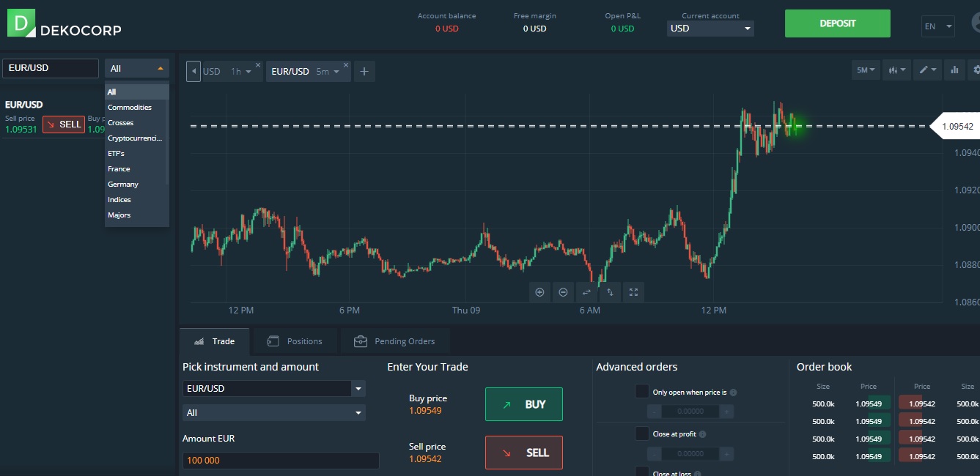Enable 'Only open when price is' checkbox
The image size is (980, 476).
click(642, 392)
